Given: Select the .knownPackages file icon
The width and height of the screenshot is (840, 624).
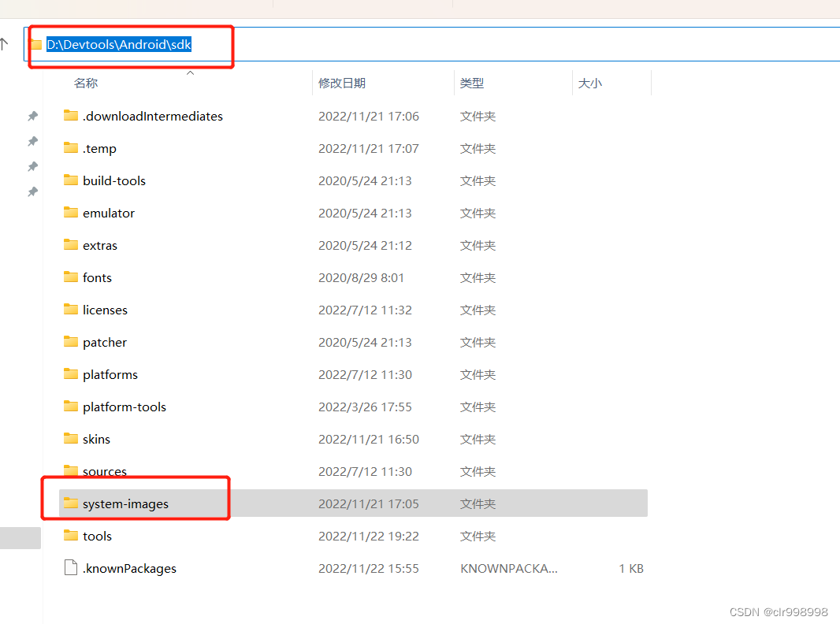Looking at the screenshot, I should tap(70, 568).
